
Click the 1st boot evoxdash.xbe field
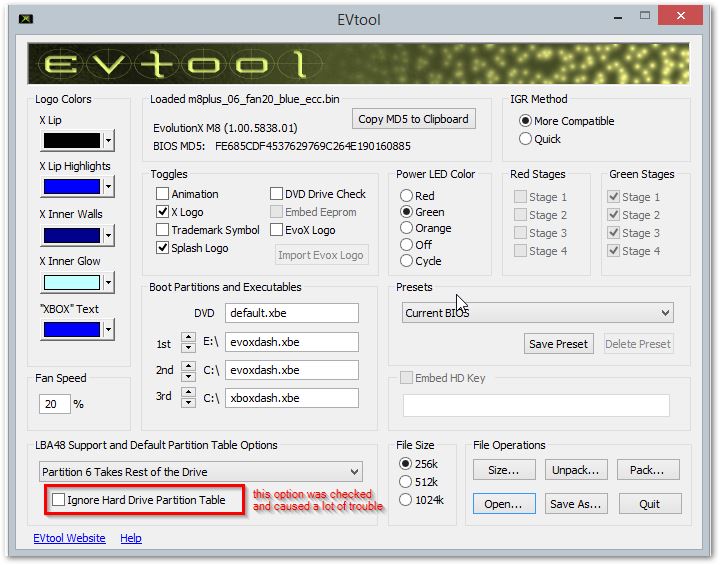coord(292,342)
